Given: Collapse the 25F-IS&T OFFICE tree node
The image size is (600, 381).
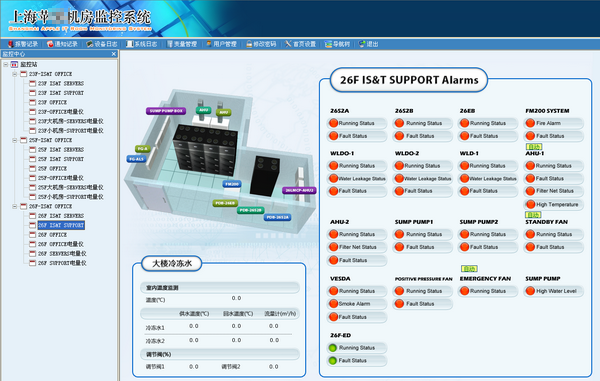Looking at the screenshot, I should [15, 140].
